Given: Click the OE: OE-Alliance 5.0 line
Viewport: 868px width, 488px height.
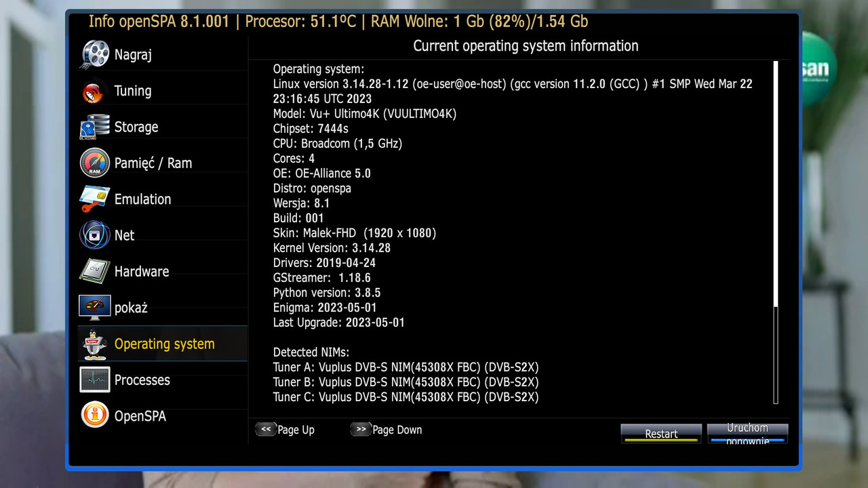Looking at the screenshot, I should (322, 174).
